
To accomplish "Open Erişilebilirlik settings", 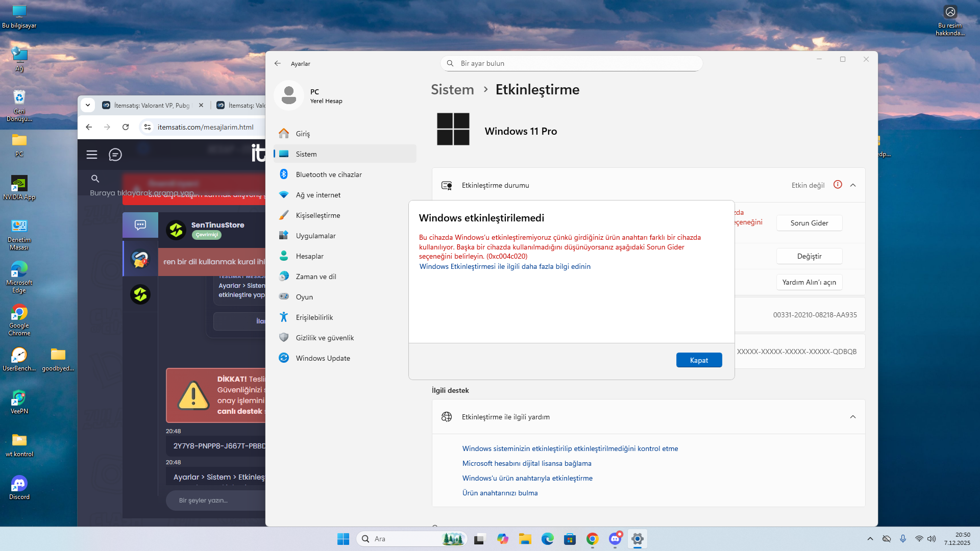I will pos(345,317).
